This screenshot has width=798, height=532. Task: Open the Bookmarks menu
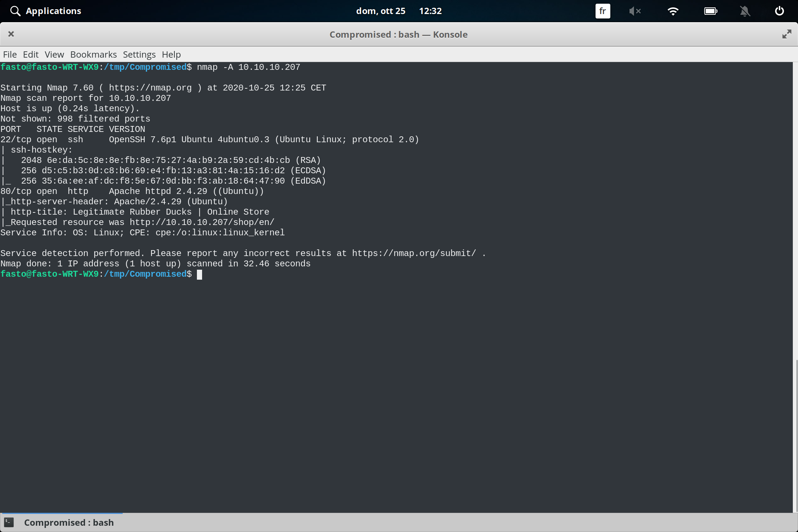pyautogui.click(x=93, y=54)
